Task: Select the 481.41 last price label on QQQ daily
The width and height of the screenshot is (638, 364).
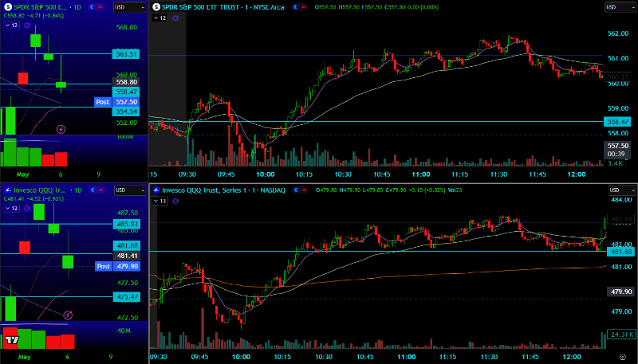Action: (125, 256)
